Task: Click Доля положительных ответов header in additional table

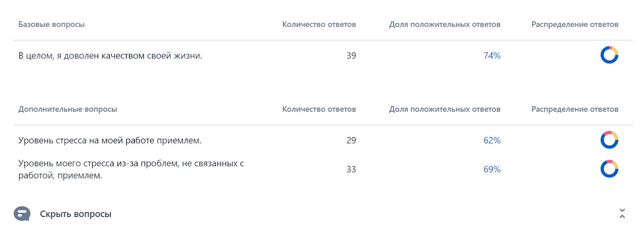Action: 445,109
